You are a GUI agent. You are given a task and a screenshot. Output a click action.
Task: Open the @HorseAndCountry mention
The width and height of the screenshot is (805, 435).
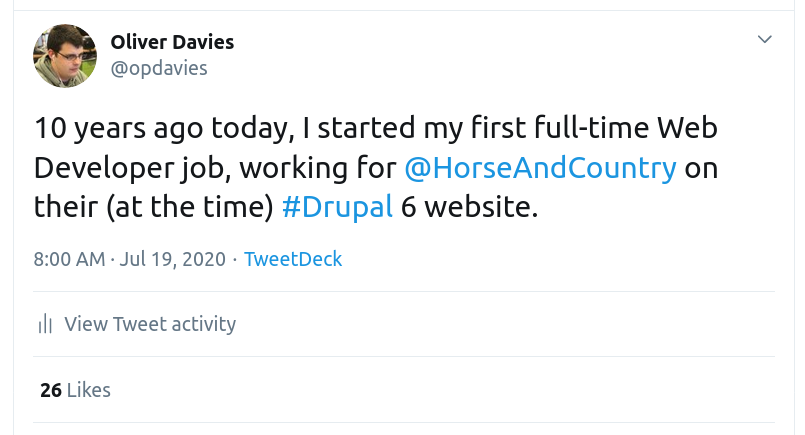[x=540, y=167]
